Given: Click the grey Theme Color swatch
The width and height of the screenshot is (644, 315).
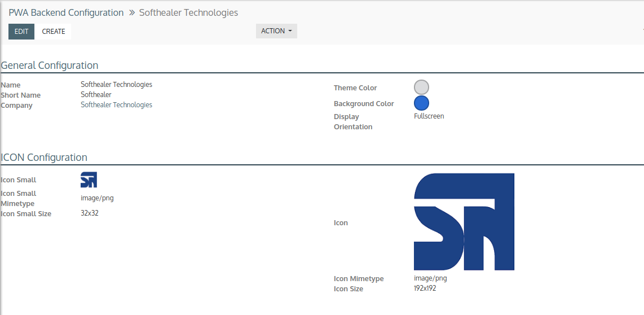Looking at the screenshot, I should click(421, 87).
